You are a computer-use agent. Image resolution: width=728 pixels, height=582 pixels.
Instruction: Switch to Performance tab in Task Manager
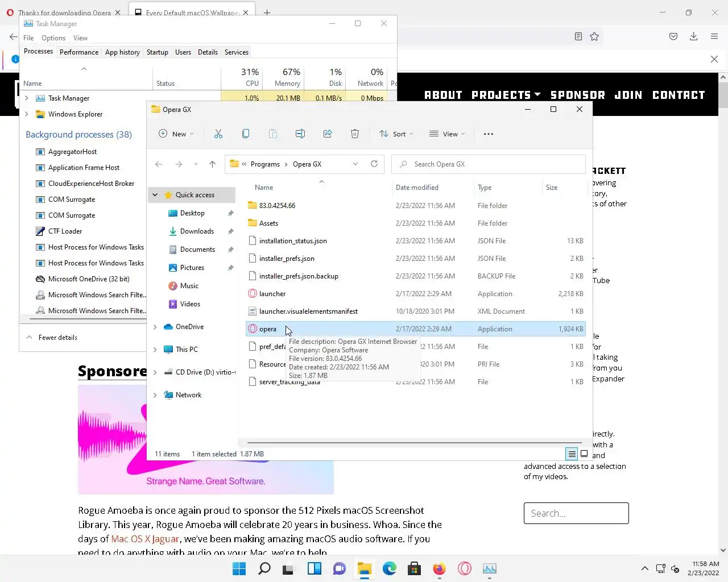79,52
